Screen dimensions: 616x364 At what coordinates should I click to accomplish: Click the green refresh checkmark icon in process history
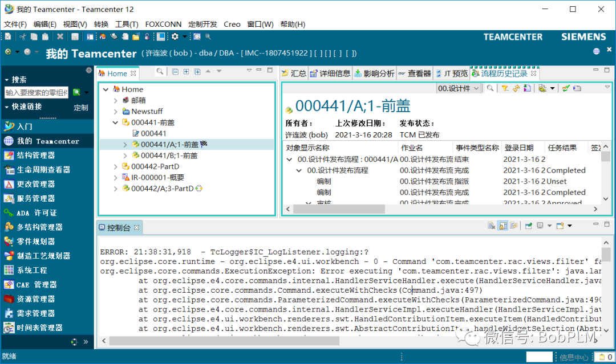tap(566, 88)
